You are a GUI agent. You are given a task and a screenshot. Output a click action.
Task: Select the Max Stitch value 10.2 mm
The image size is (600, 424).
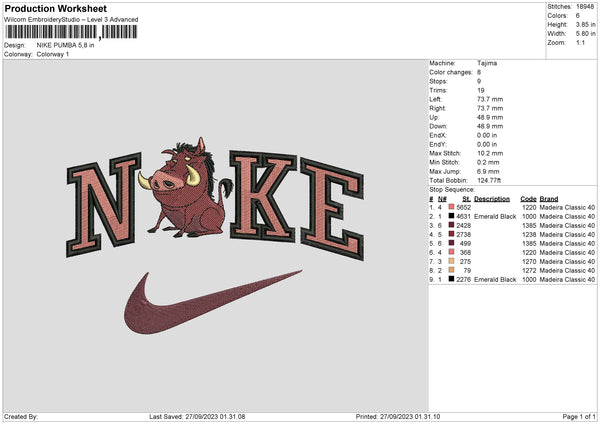pos(490,153)
